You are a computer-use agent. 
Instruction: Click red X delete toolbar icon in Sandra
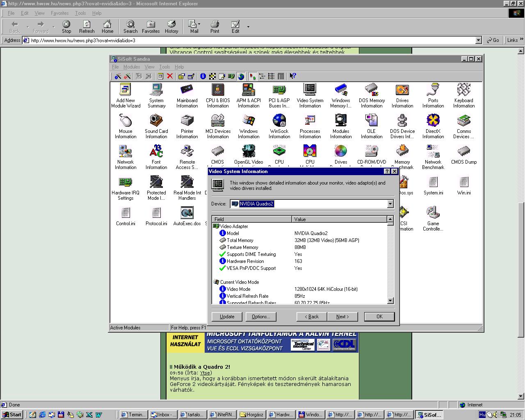(170, 76)
